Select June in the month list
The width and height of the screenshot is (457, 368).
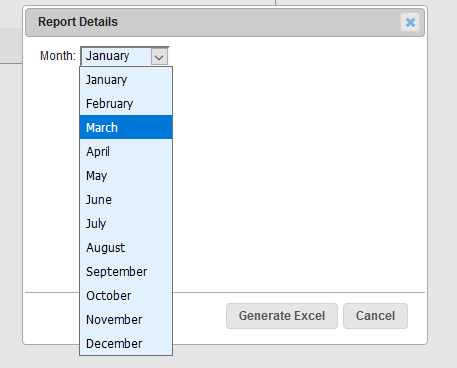point(126,200)
